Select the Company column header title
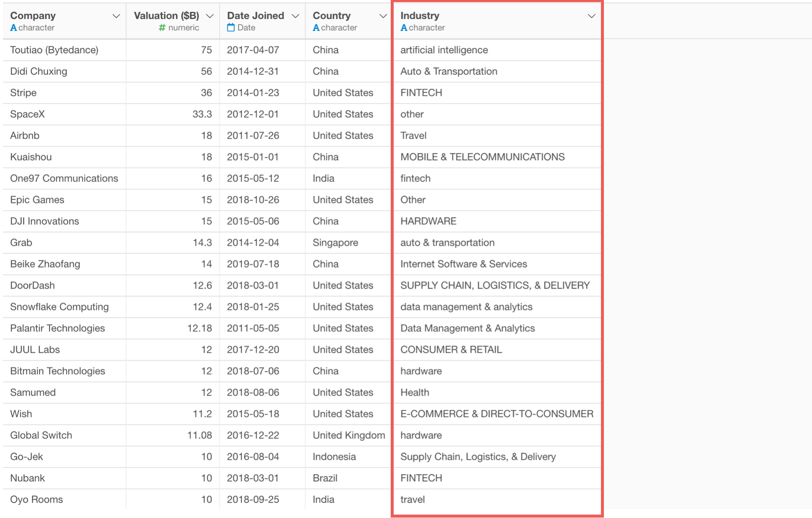Image resolution: width=812 pixels, height=518 pixels. click(33, 16)
